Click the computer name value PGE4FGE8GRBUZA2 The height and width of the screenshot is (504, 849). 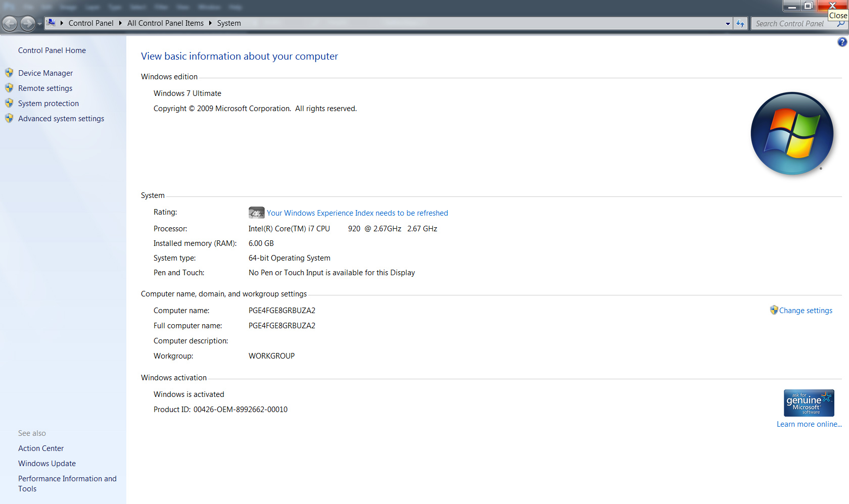(282, 311)
